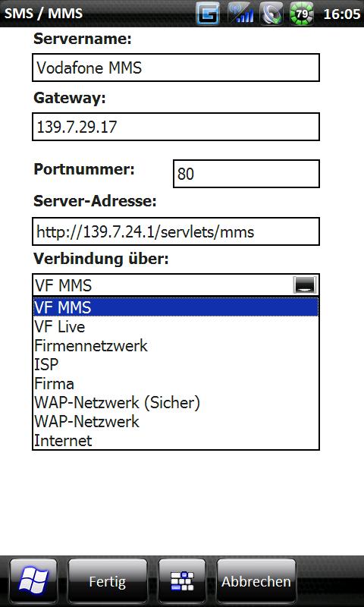Viewport: 364px width, 607px height.
Task: Focus the Servername field Vodafone MMS
Action: 176,68
